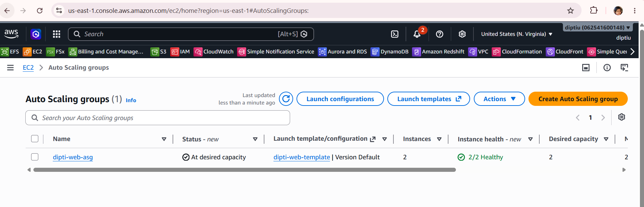Open the info panel icon
The width and height of the screenshot is (644, 207).
pyautogui.click(x=607, y=68)
